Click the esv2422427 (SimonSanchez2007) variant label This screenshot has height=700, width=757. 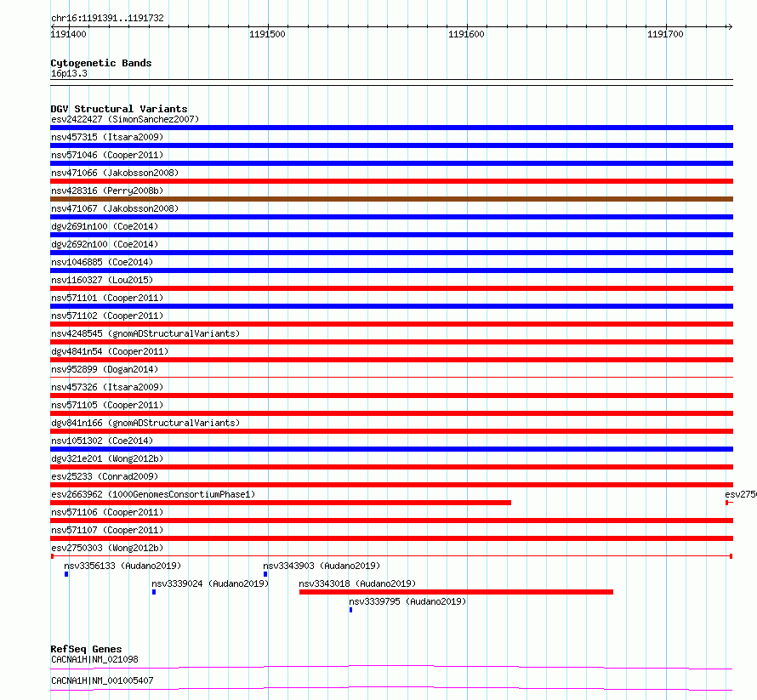(125, 119)
